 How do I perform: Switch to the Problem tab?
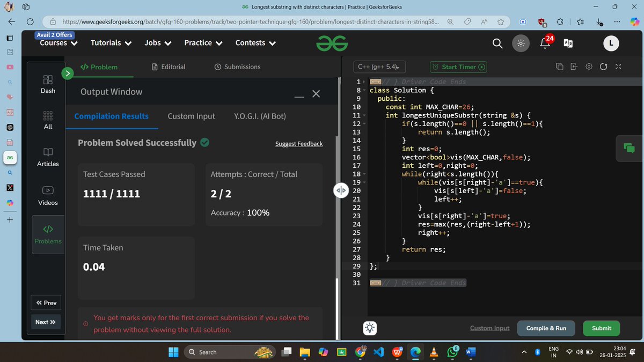(x=99, y=67)
